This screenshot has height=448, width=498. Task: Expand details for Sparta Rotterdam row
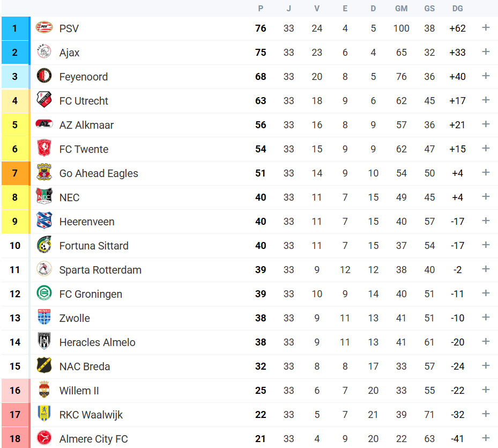click(486, 269)
